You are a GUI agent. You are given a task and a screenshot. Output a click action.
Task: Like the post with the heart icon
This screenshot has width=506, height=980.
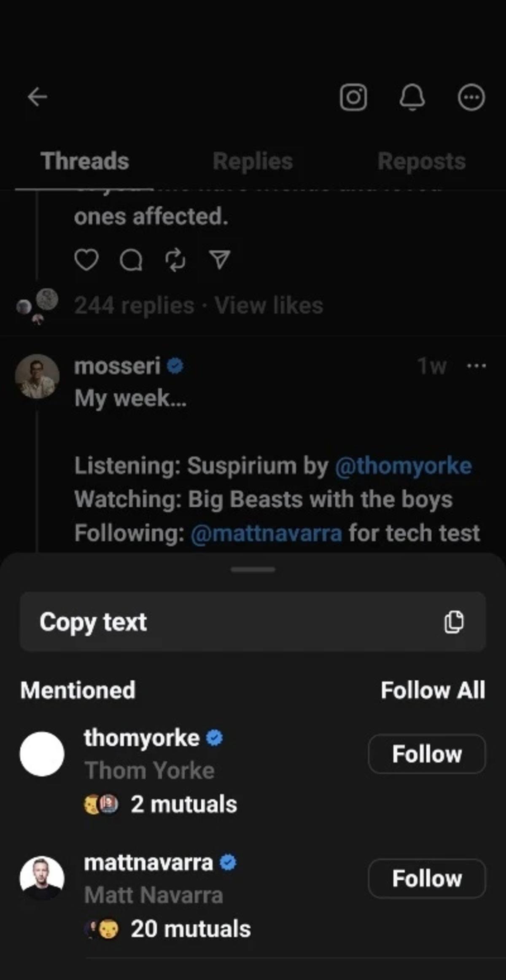(86, 260)
